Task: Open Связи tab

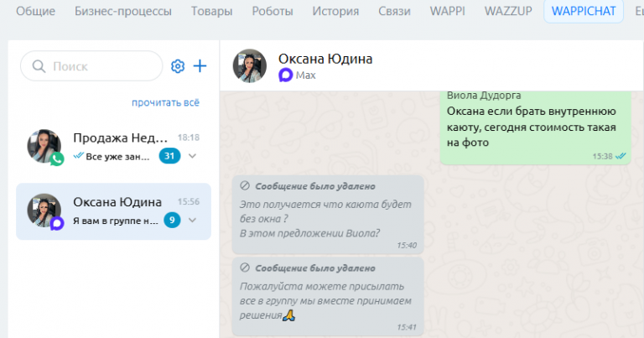Action: click(x=394, y=11)
